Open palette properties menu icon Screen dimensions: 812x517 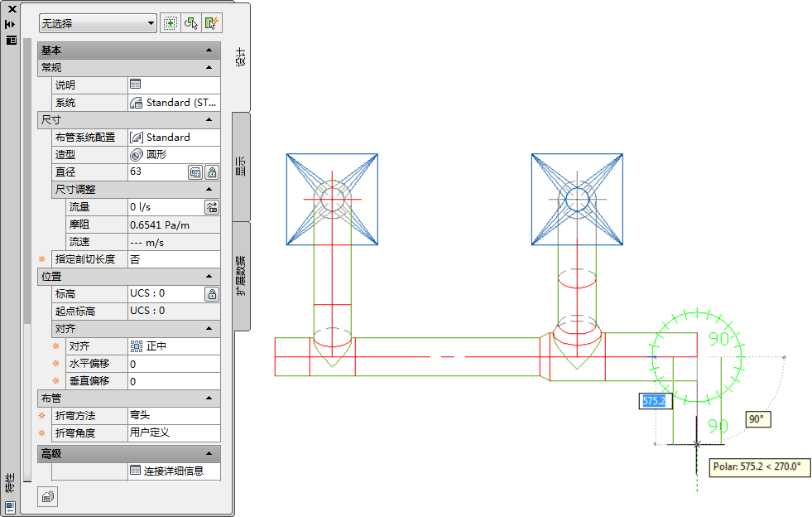pyautogui.click(x=12, y=40)
